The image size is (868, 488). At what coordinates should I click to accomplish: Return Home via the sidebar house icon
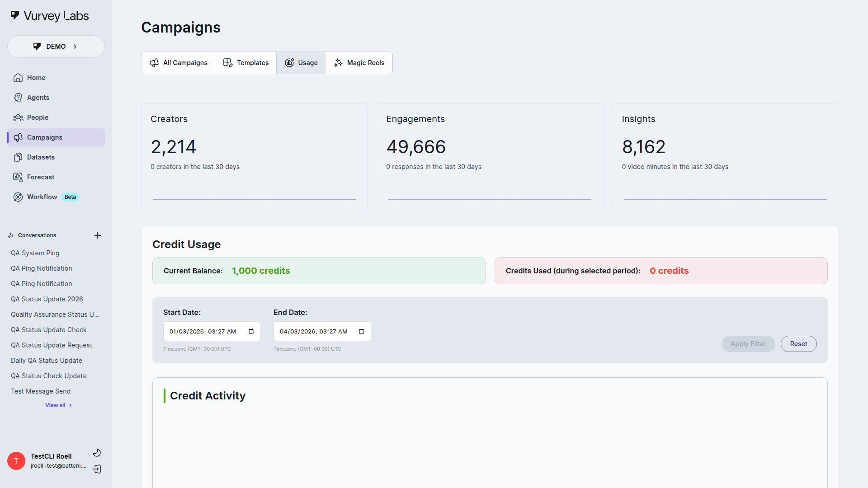tap(18, 77)
